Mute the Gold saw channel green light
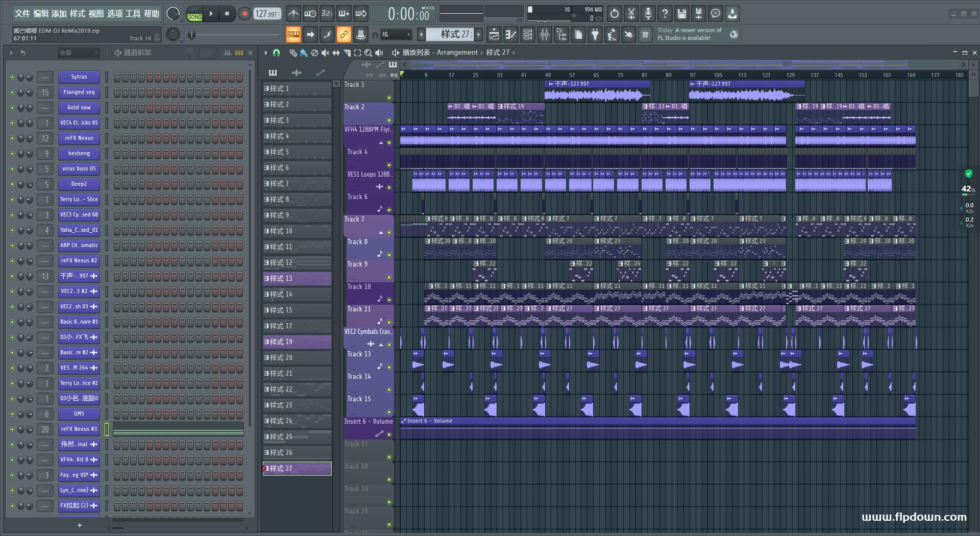The height and width of the screenshot is (536, 980). (12, 108)
